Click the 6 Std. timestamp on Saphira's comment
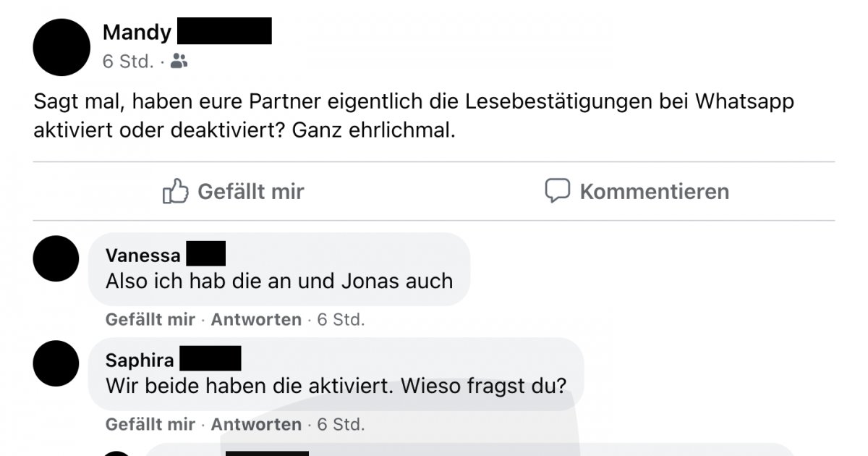This screenshot has height=456, width=868. click(341, 424)
